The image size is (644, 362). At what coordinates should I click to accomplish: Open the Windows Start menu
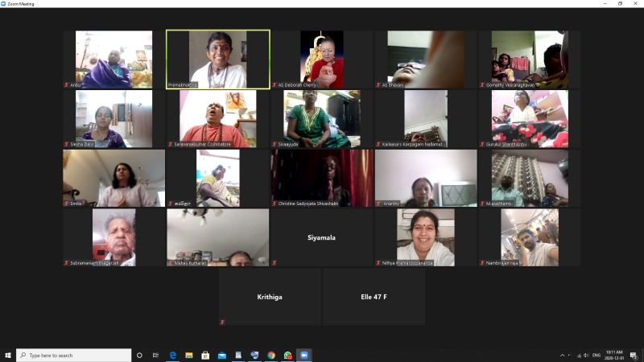tap(8, 355)
